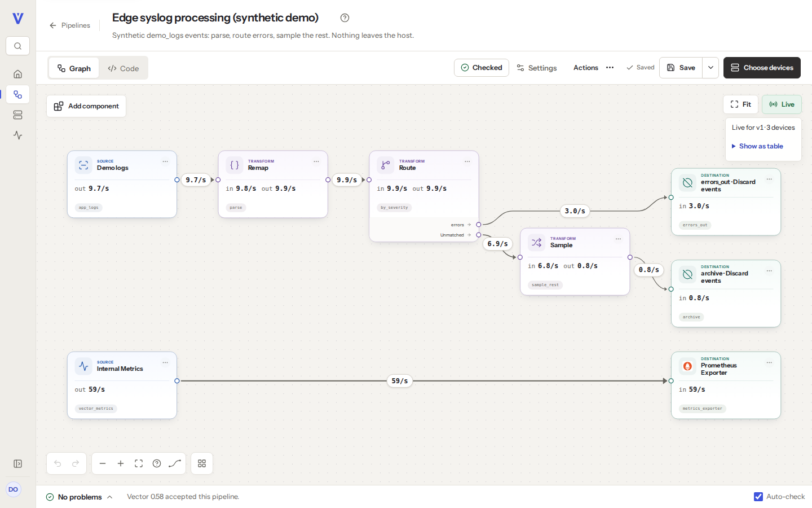Image resolution: width=812 pixels, height=508 pixels.
Task: Open the Prometheus Exporter options menu
Action: [769, 363]
